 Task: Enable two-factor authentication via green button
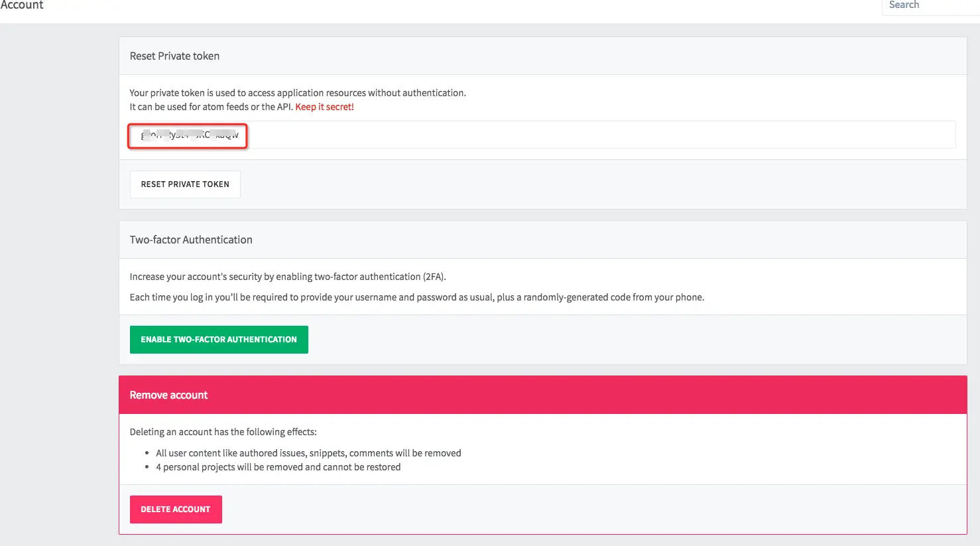[219, 340]
